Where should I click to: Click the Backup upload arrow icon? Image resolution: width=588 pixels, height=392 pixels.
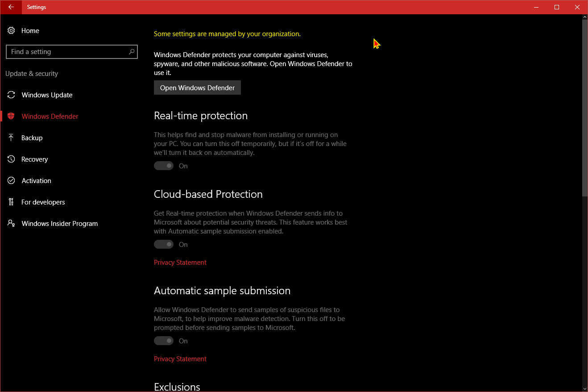[x=11, y=138]
